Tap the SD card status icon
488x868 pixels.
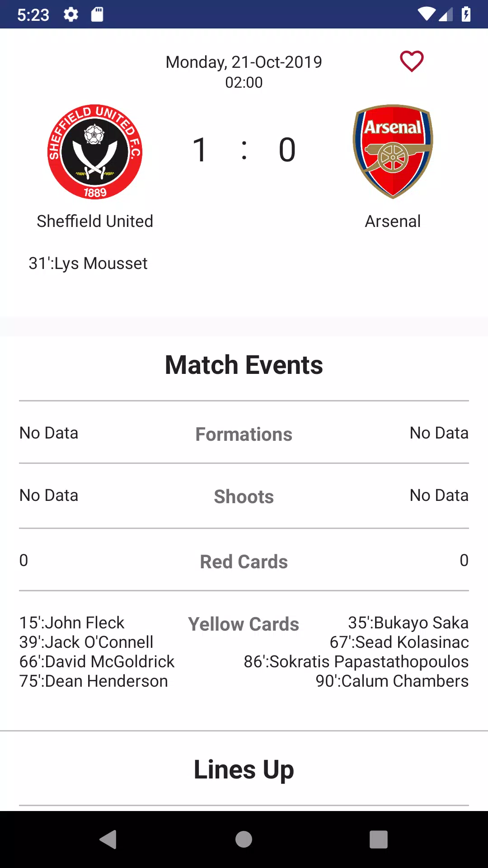(x=97, y=14)
